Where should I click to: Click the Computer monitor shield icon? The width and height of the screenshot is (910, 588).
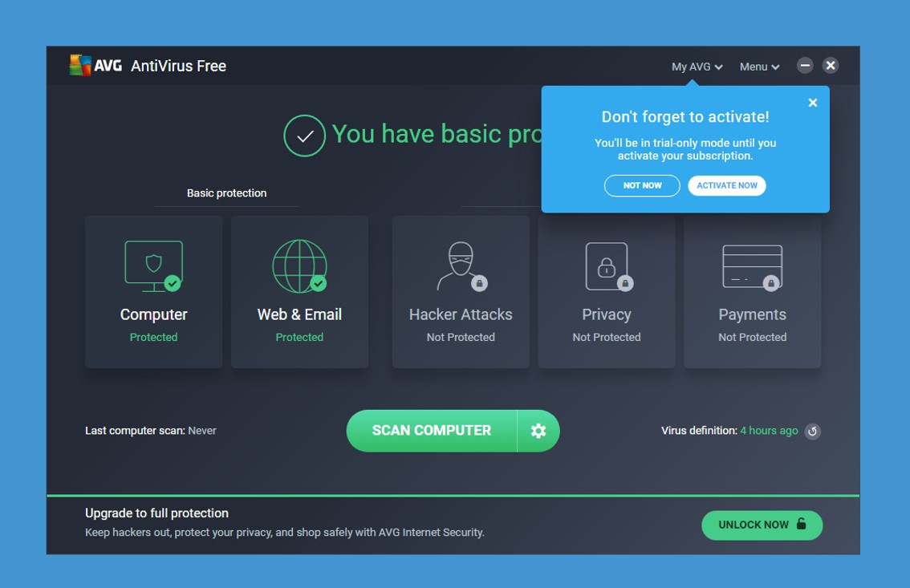(153, 266)
